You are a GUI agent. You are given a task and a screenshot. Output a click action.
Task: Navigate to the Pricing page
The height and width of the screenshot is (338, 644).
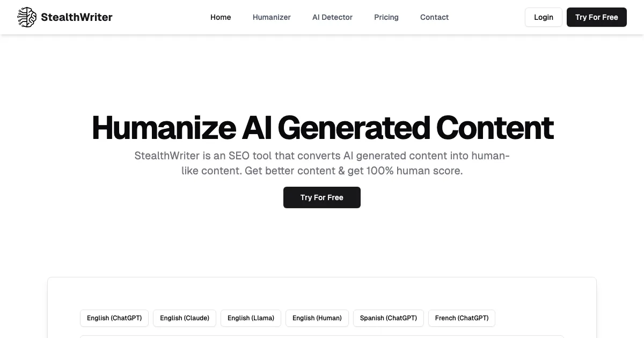coord(386,17)
